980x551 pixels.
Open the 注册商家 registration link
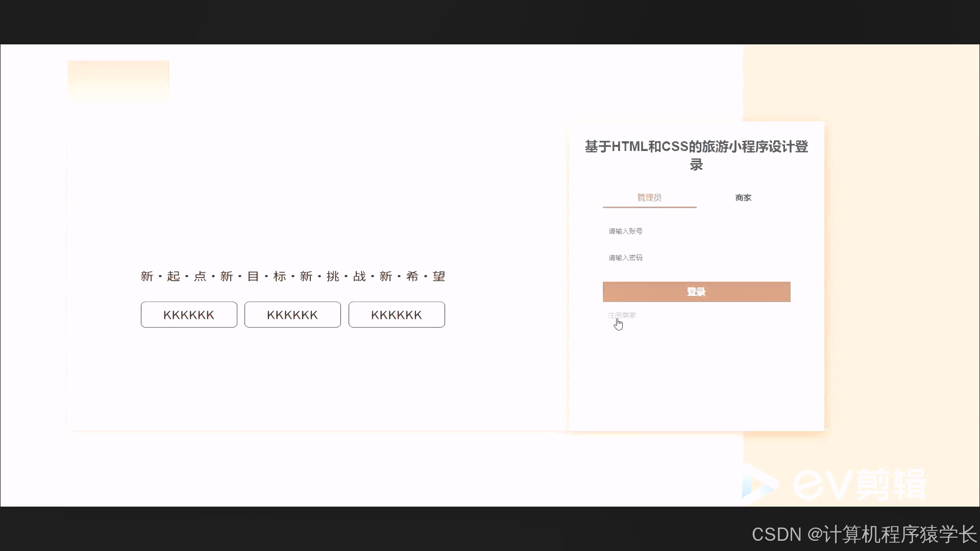point(622,315)
